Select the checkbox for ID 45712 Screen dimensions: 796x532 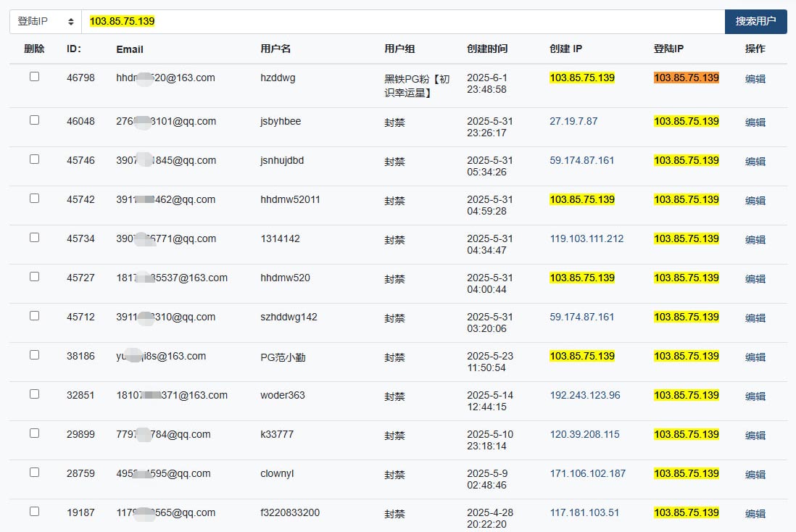tap(35, 316)
